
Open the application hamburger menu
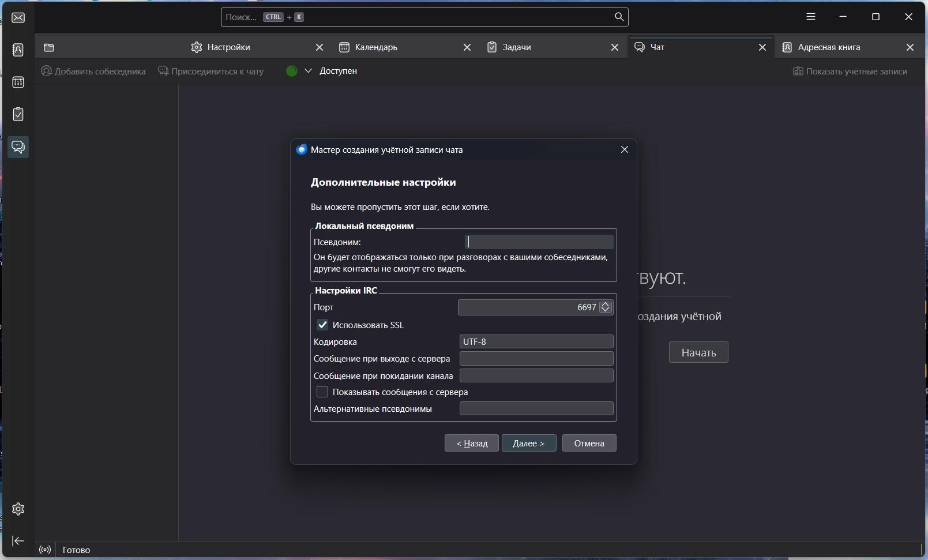point(811,17)
